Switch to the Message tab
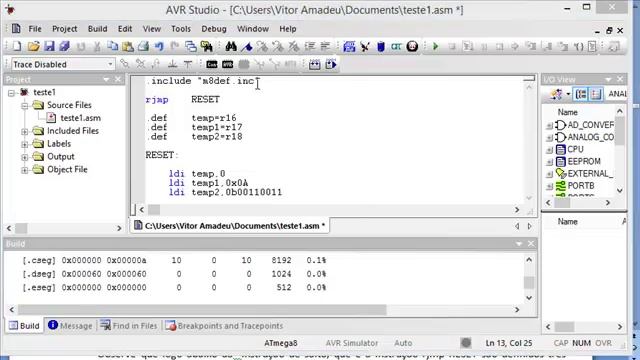Viewport: 640px width, 360px height. 70,326
